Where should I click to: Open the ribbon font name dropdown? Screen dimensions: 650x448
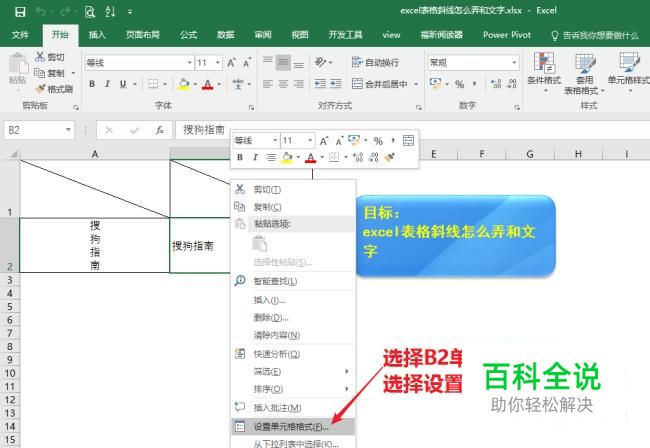pos(189,63)
